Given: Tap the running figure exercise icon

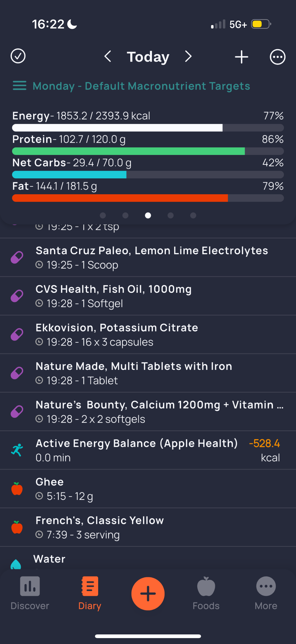Looking at the screenshot, I should 17,450.
